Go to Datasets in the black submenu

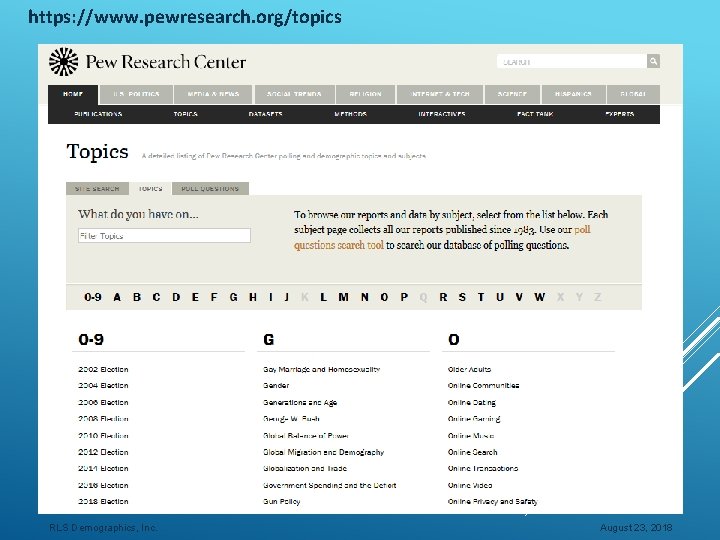tap(265, 114)
